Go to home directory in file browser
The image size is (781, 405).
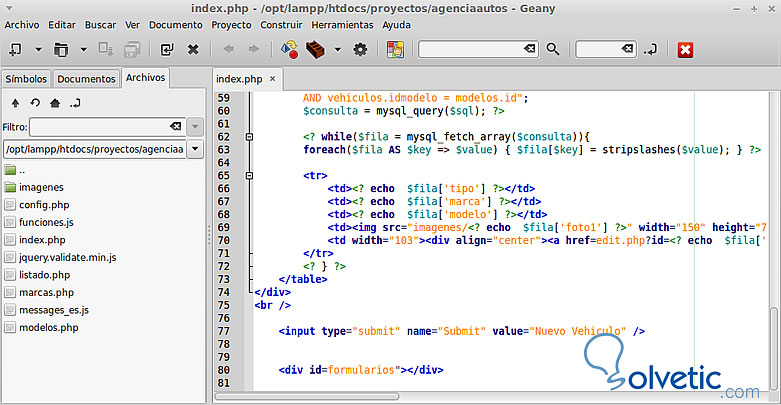[x=55, y=103]
